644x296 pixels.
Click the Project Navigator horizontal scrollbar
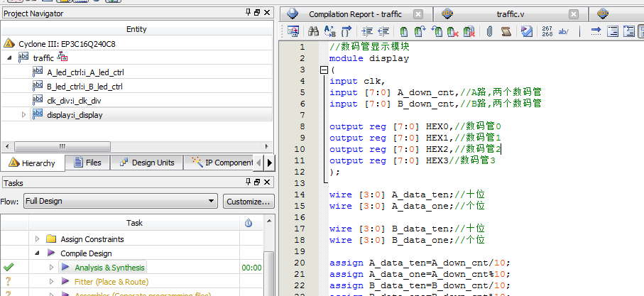tap(64, 146)
